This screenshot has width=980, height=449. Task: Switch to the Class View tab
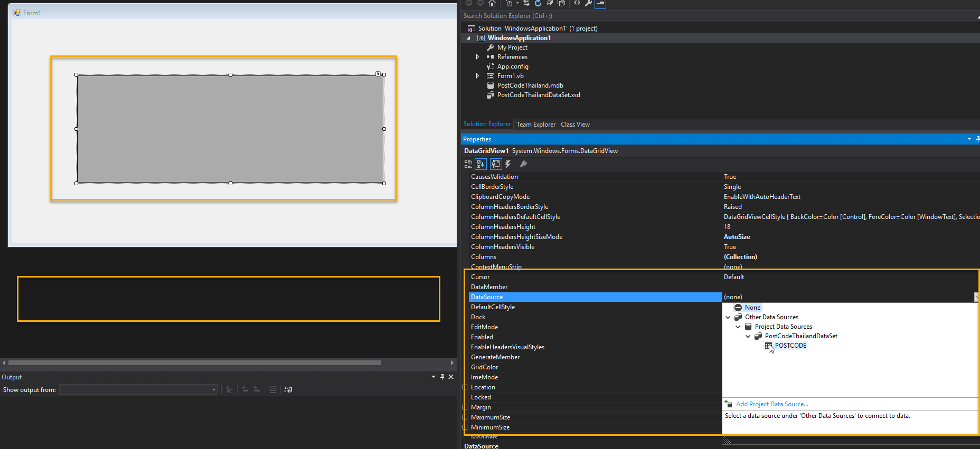(575, 125)
